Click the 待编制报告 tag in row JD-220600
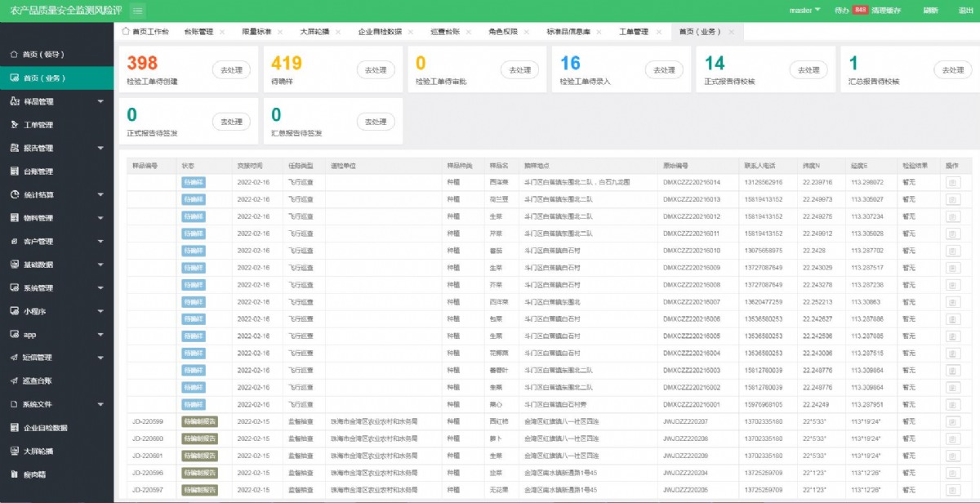 [x=199, y=439]
